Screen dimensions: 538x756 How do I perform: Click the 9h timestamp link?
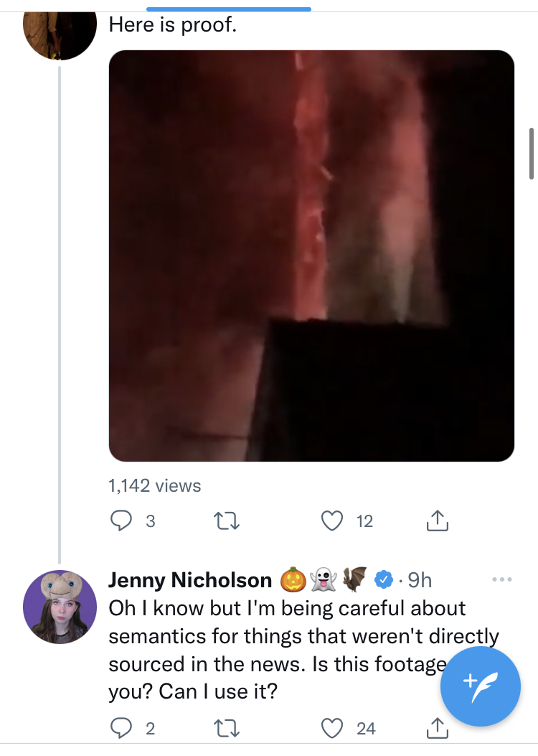point(420,580)
